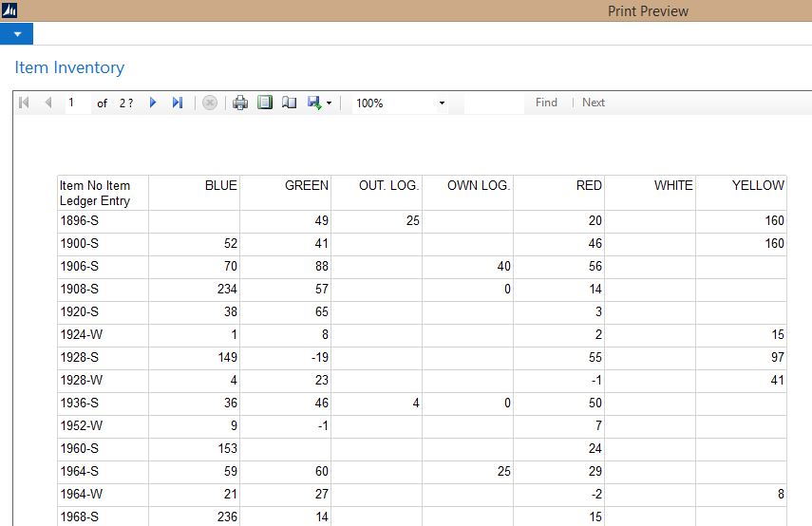Go to the first page of the report

(x=25, y=103)
